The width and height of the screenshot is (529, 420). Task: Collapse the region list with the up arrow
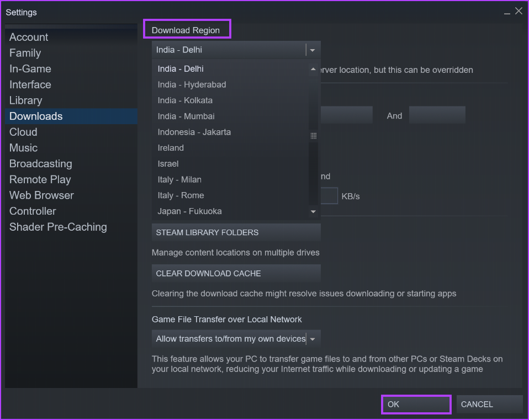click(x=313, y=68)
